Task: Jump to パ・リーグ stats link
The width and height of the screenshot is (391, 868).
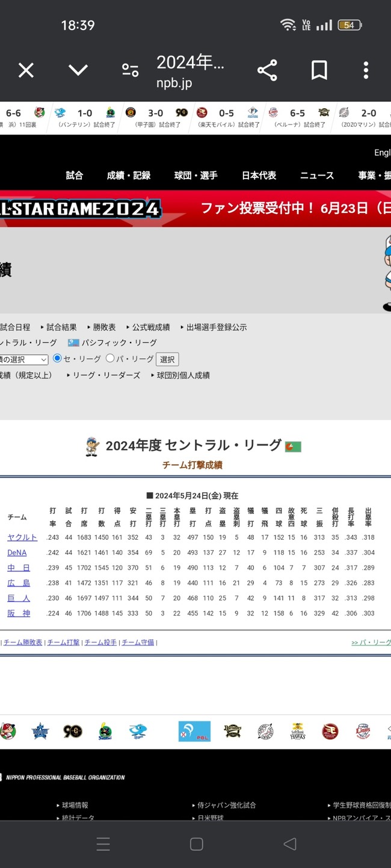Action: (371, 643)
